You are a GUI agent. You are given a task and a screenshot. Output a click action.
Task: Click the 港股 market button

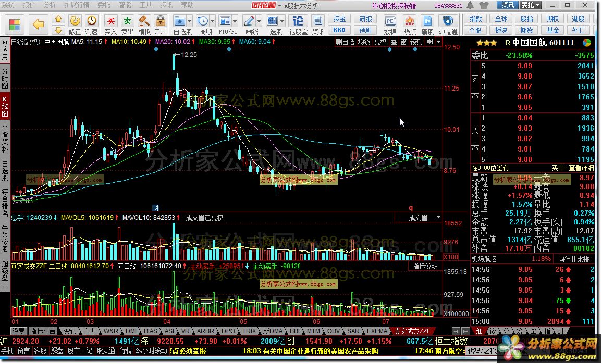(578, 19)
